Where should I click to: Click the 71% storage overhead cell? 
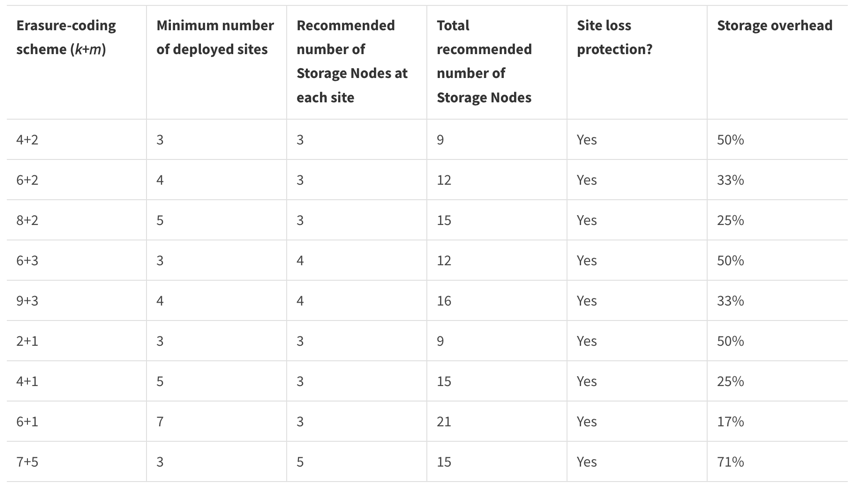point(730,462)
